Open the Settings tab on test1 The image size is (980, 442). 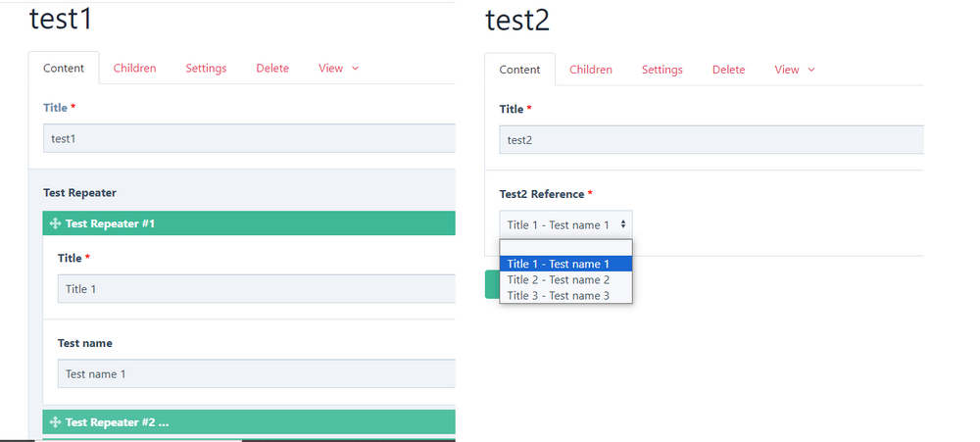click(x=206, y=69)
